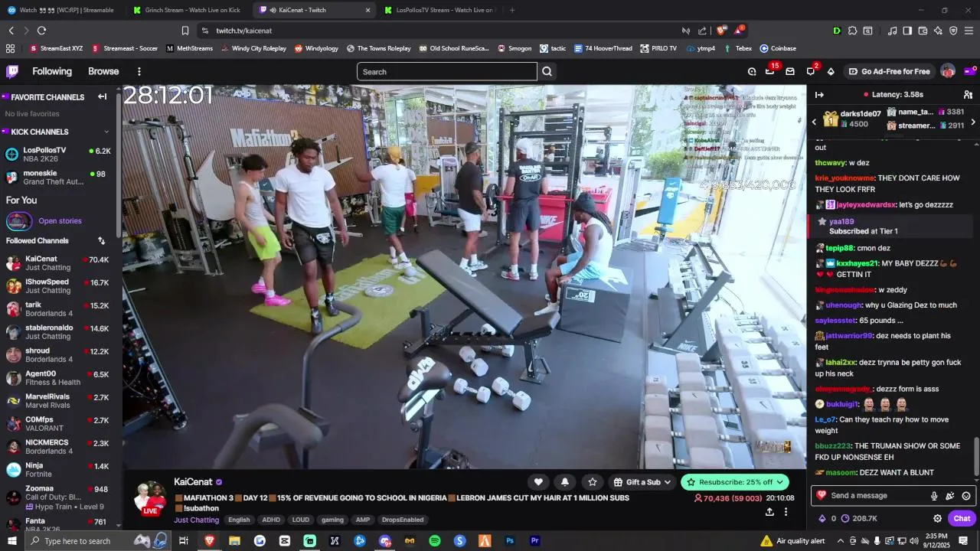Click Go Ad-Free for Free button
Image resolution: width=980 pixels, height=551 pixels.
click(x=889, y=71)
